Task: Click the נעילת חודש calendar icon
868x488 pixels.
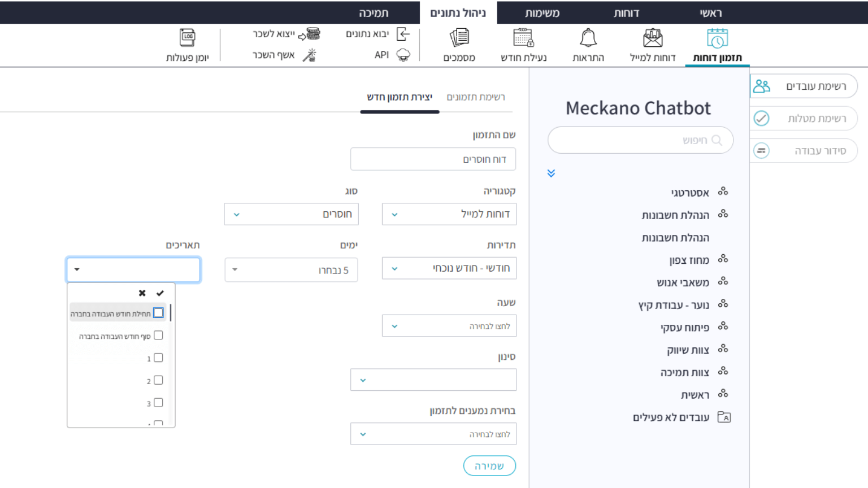Action: click(x=523, y=38)
